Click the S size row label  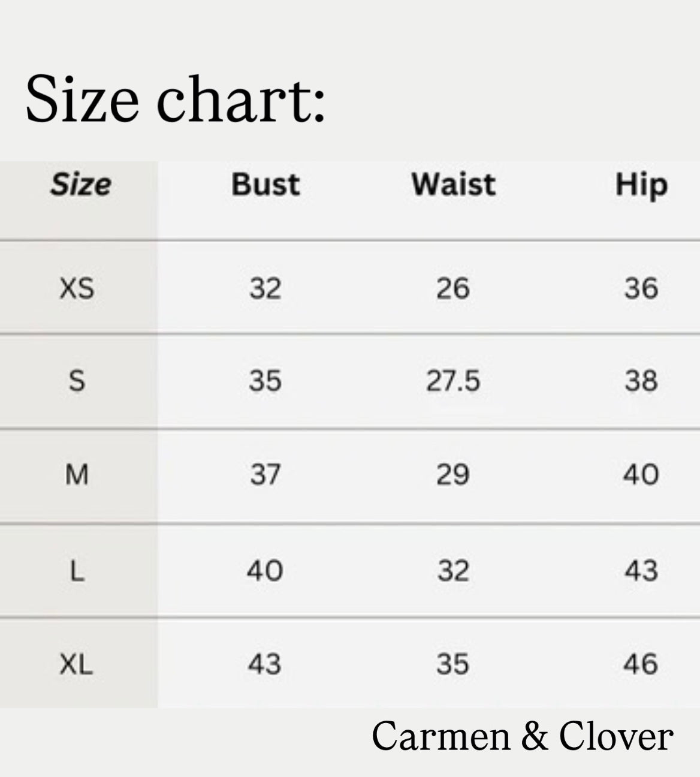(x=77, y=381)
